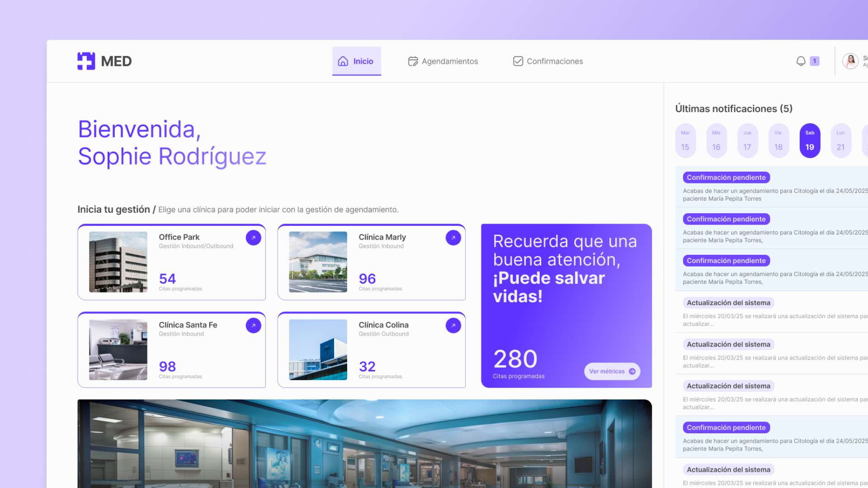Click the checkmark icon beside Confirmaciones

click(518, 61)
